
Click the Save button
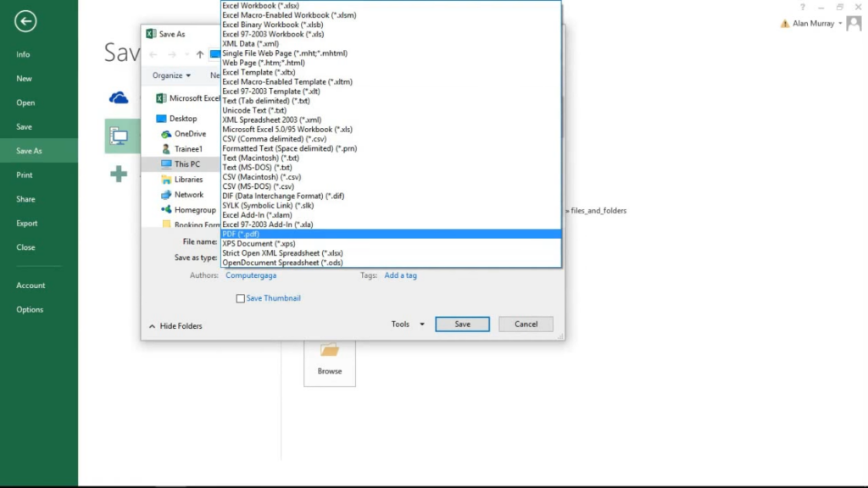point(461,324)
